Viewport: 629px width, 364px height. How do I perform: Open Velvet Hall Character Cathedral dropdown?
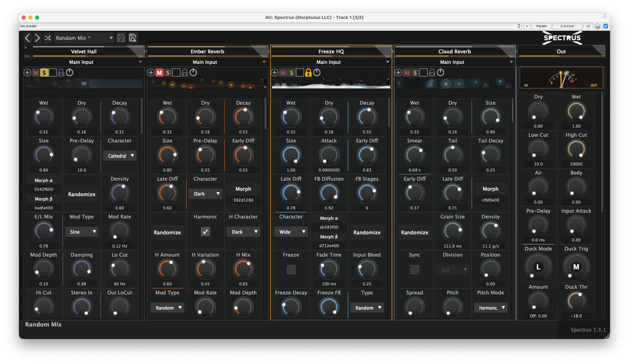point(120,156)
